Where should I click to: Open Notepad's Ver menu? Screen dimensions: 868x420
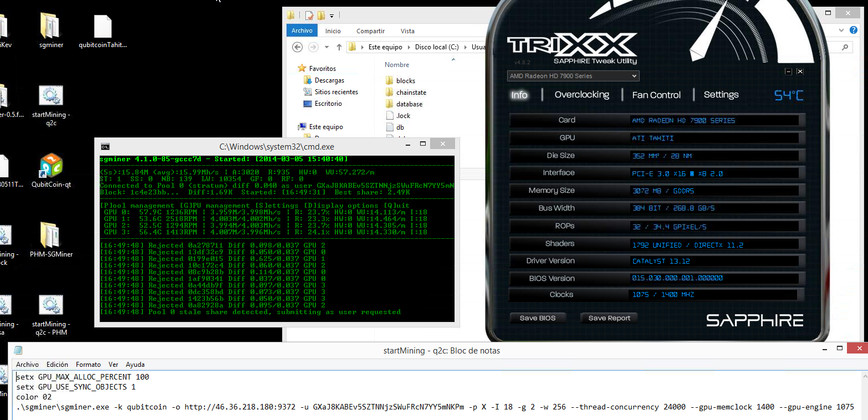[113, 365]
